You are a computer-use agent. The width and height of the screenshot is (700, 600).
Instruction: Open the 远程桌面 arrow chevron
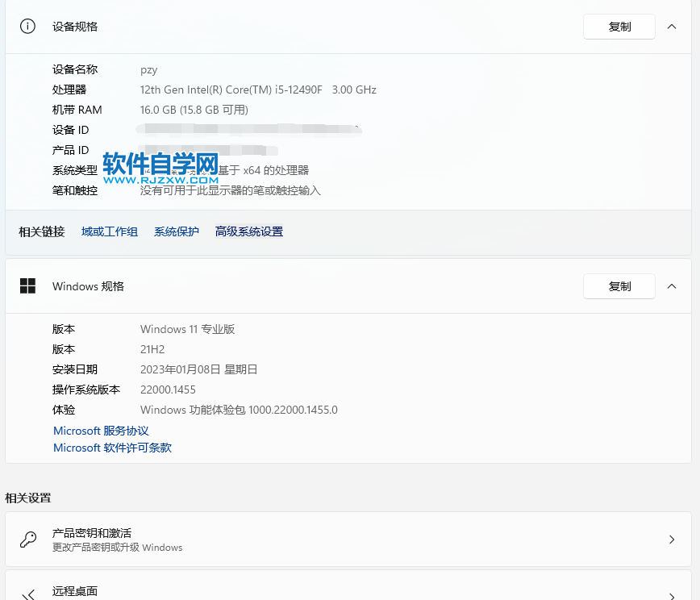coord(672,595)
